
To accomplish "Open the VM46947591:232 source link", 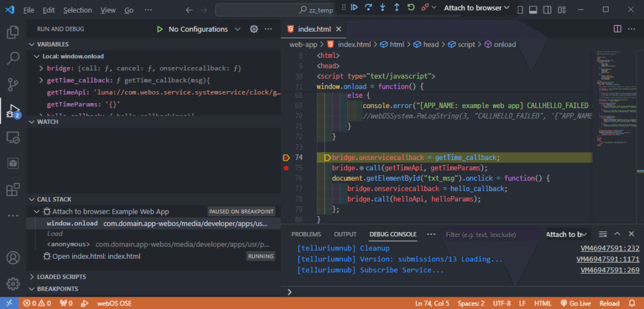I will [610, 248].
